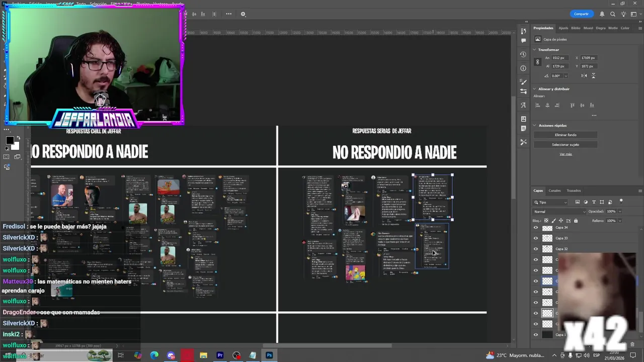This screenshot has height=362, width=644.
Task: Click the Compartir button
Action: [581, 14]
